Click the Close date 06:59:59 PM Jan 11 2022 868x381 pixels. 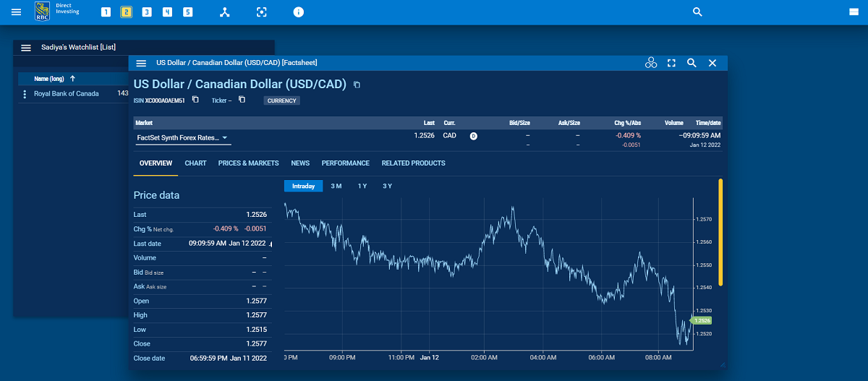click(228, 358)
